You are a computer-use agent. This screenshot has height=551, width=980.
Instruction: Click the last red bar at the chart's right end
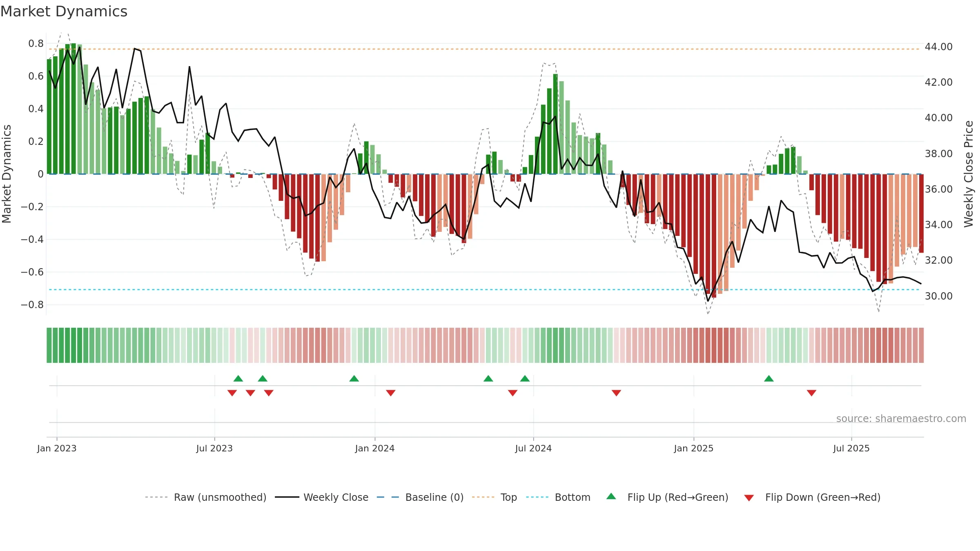(921, 213)
